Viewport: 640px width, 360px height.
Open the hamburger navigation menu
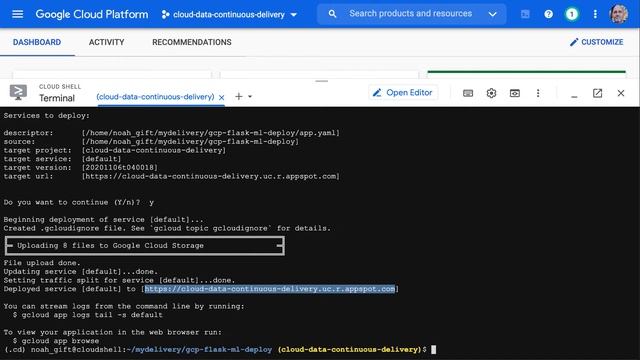[x=18, y=14]
